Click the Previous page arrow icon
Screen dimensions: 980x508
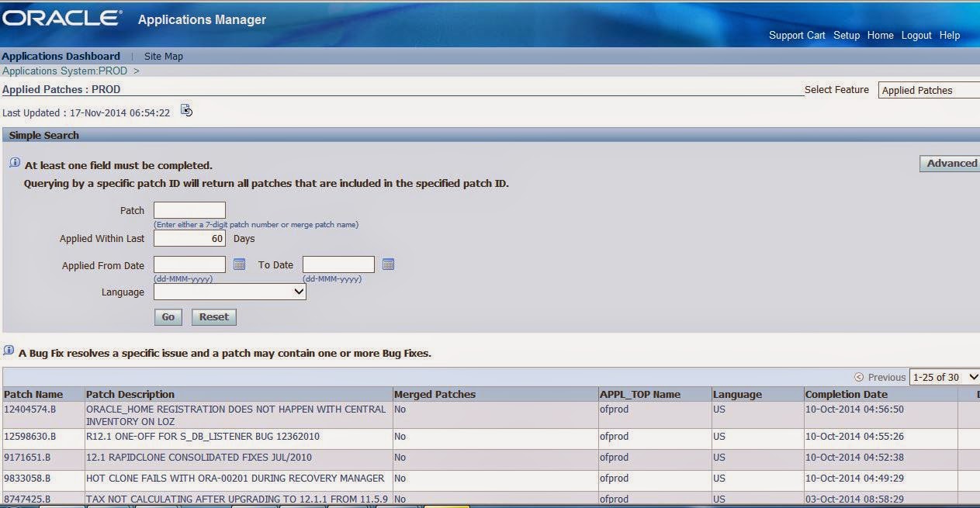(x=859, y=377)
